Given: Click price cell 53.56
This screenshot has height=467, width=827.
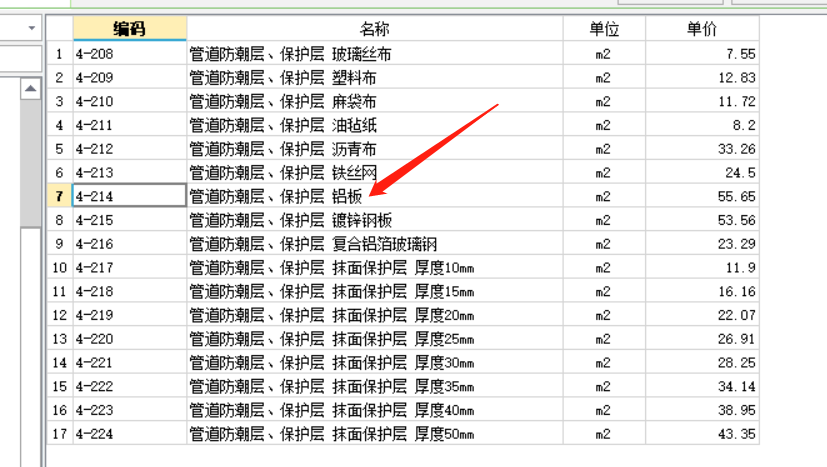Looking at the screenshot, I should tap(703, 220).
